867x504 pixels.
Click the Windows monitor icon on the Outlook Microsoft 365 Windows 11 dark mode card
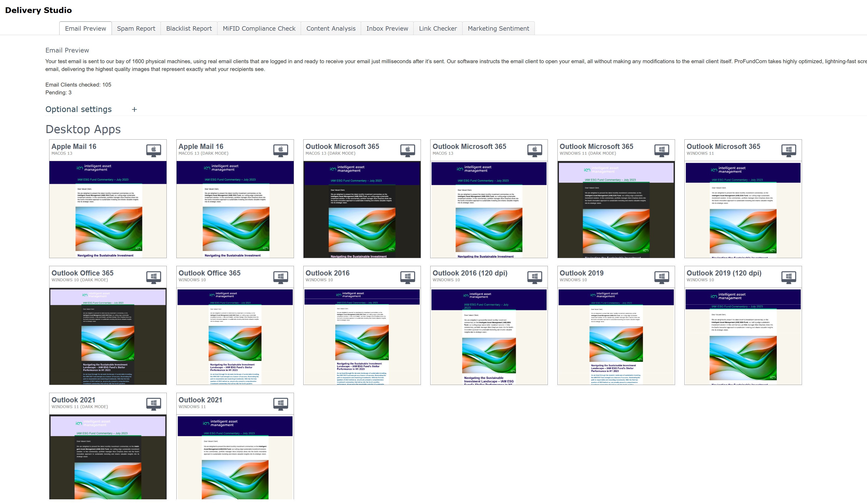click(x=661, y=150)
